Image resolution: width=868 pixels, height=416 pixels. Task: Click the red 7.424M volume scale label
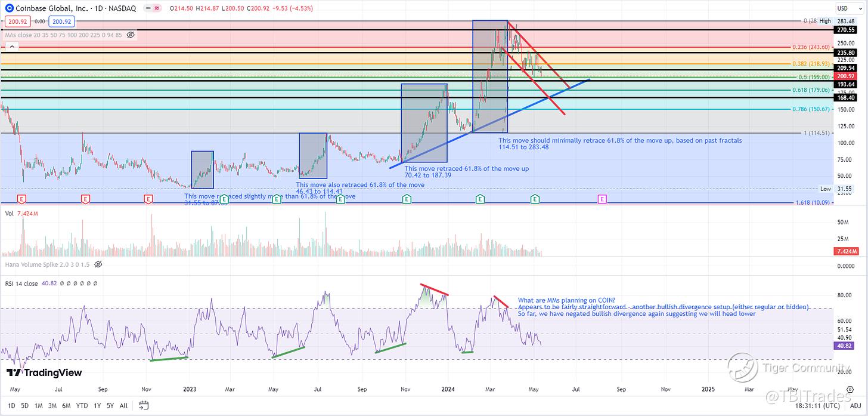click(x=847, y=253)
